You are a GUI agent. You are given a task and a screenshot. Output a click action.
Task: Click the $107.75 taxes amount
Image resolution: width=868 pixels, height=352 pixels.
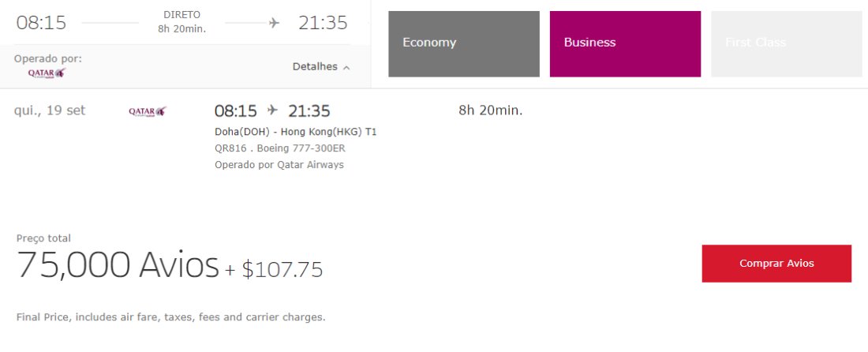[x=282, y=270]
